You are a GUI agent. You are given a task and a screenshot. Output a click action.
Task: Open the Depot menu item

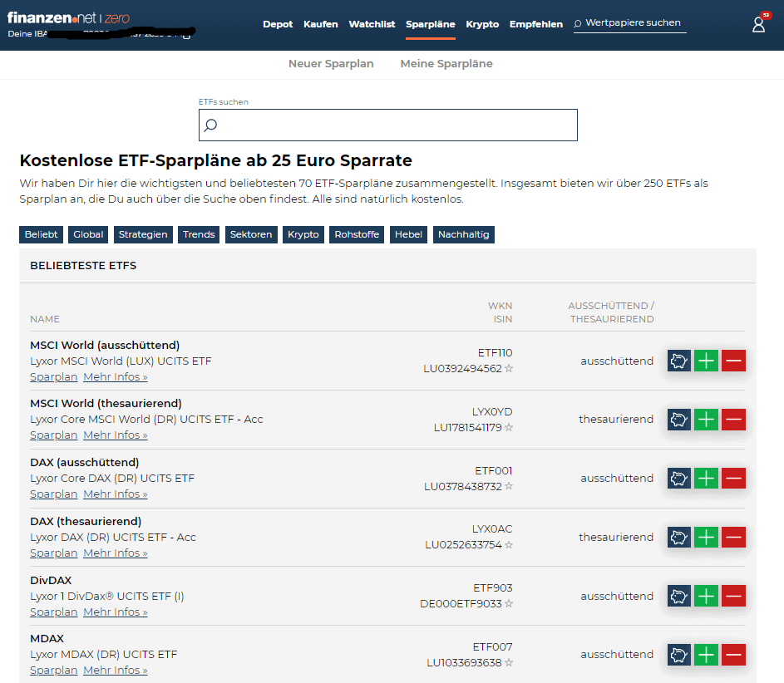tap(278, 24)
